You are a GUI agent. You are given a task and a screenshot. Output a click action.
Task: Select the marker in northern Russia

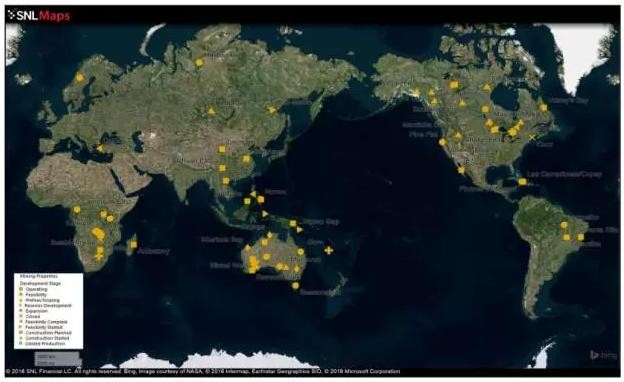[x=199, y=62]
